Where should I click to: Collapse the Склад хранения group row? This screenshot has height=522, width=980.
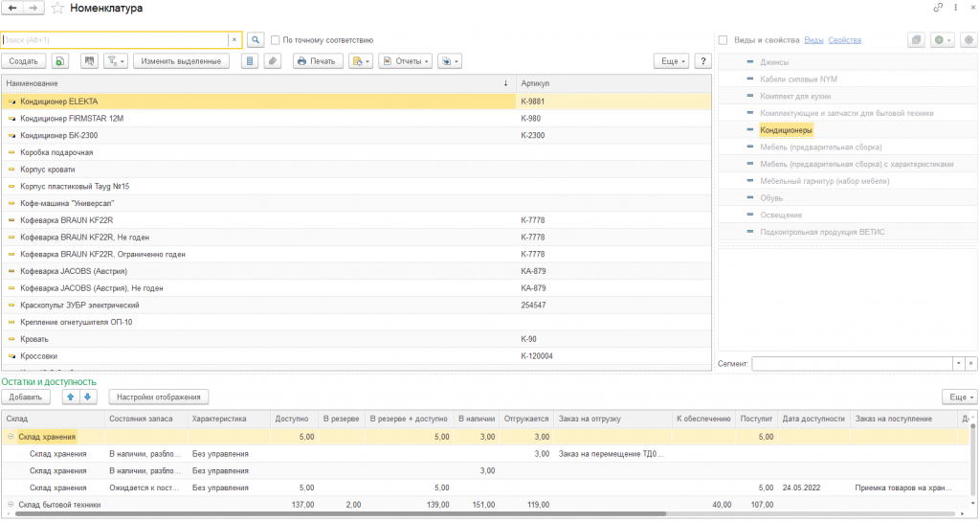coord(10,437)
